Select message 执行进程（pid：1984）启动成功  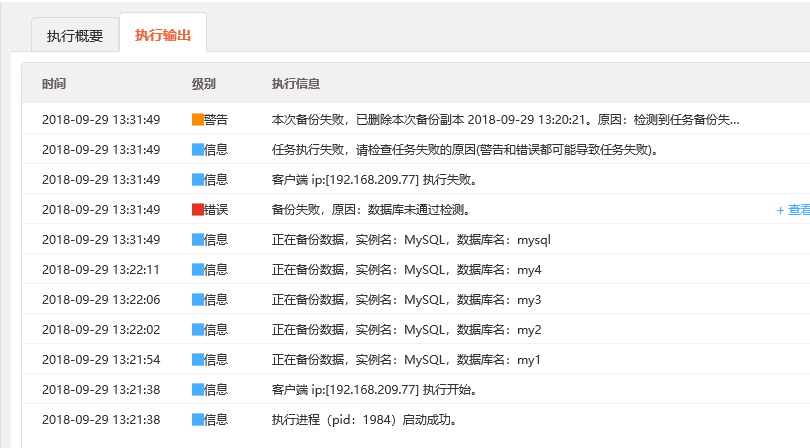364,420
